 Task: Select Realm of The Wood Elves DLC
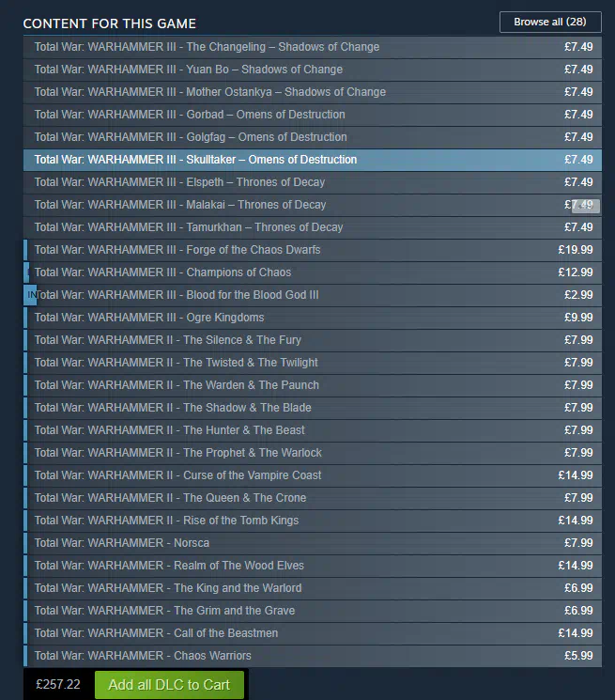tap(312, 566)
